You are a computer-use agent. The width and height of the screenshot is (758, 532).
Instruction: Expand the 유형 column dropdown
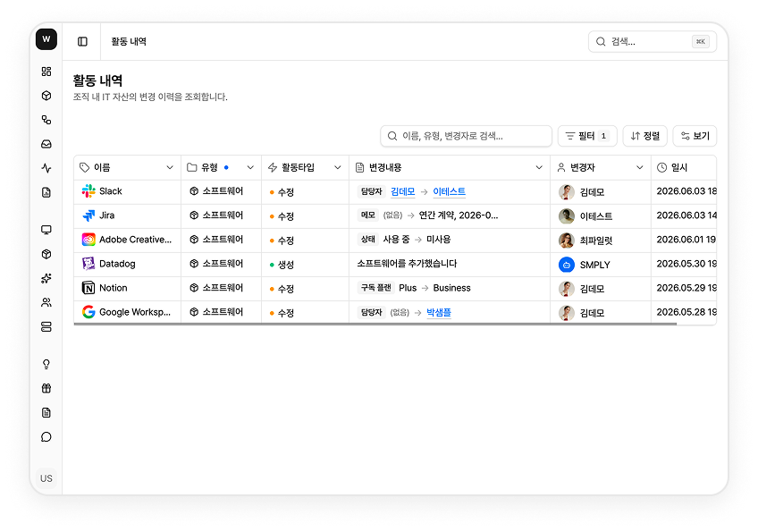(250, 167)
